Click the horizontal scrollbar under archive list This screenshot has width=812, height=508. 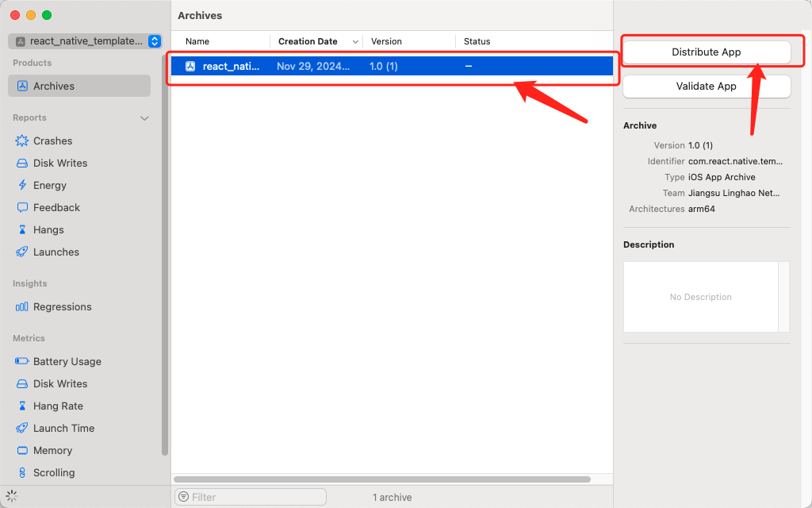coord(382,479)
